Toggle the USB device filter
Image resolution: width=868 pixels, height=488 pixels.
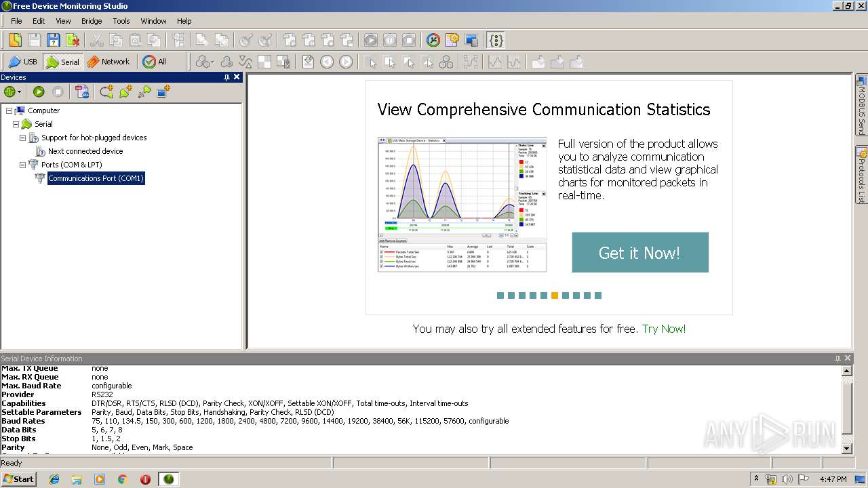[23, 62]
